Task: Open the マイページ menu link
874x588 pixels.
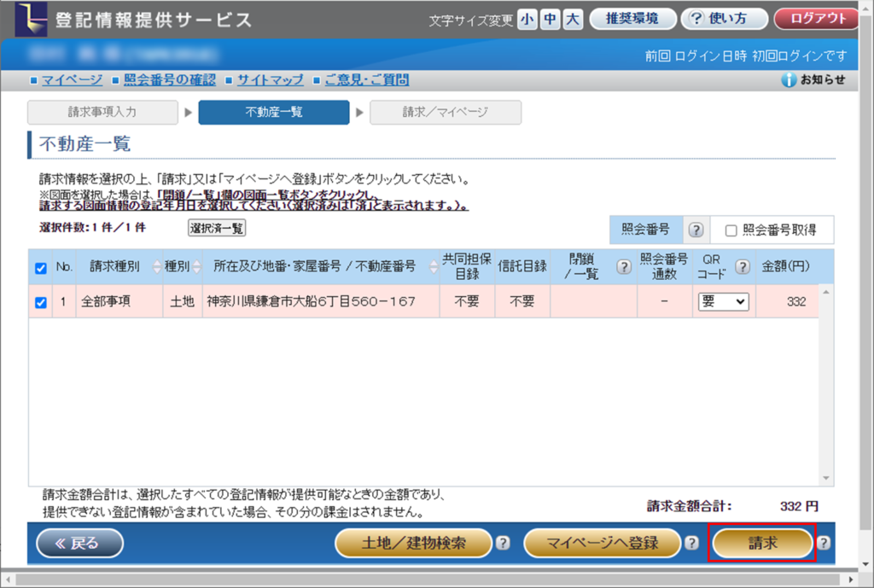Action: (72, 80)
